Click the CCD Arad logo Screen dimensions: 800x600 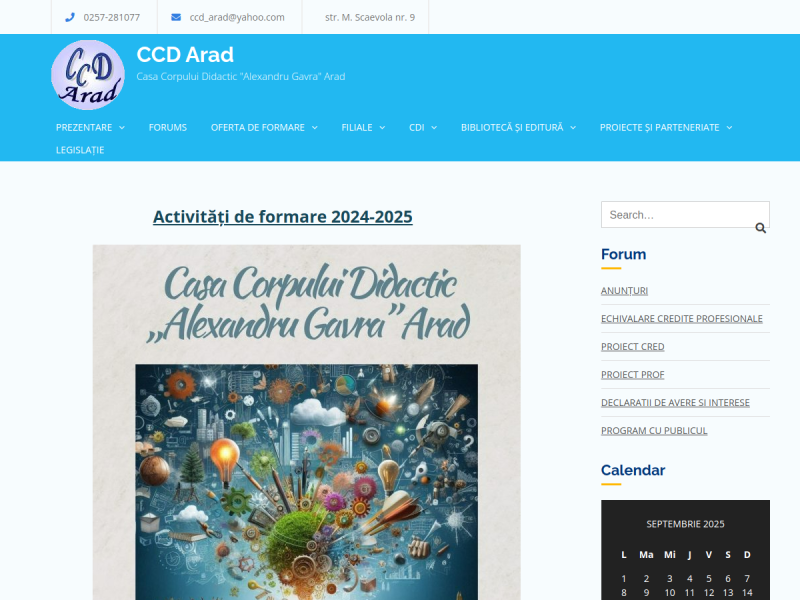click(x=88, y=74)
